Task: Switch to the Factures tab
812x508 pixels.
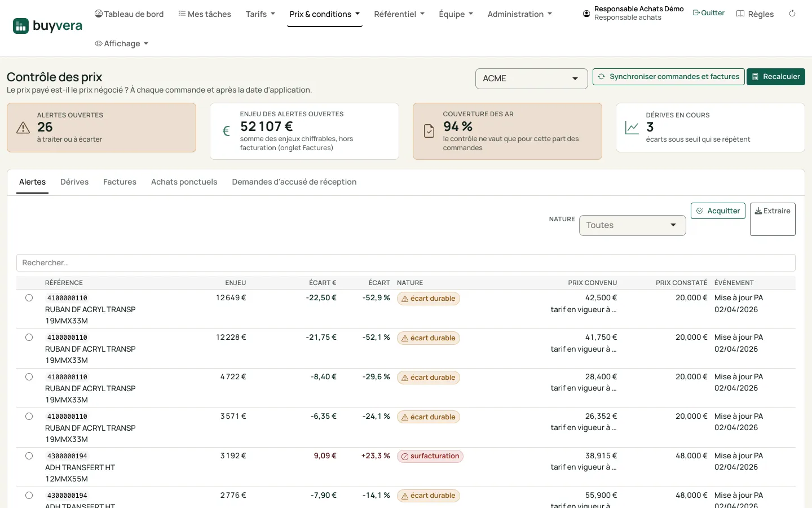Action: pyautogui.click(x=120, y=182)
